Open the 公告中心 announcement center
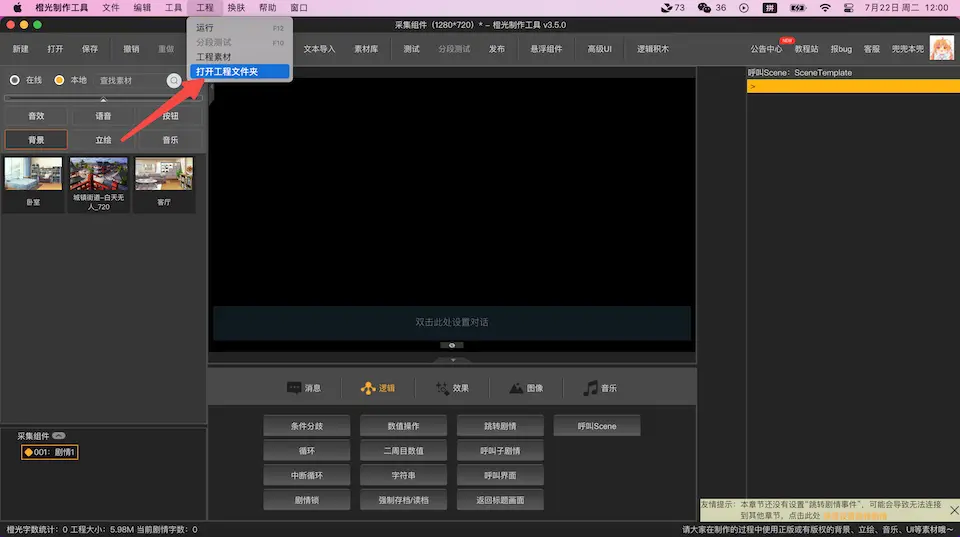960x537 pixels. pos(766,49)
